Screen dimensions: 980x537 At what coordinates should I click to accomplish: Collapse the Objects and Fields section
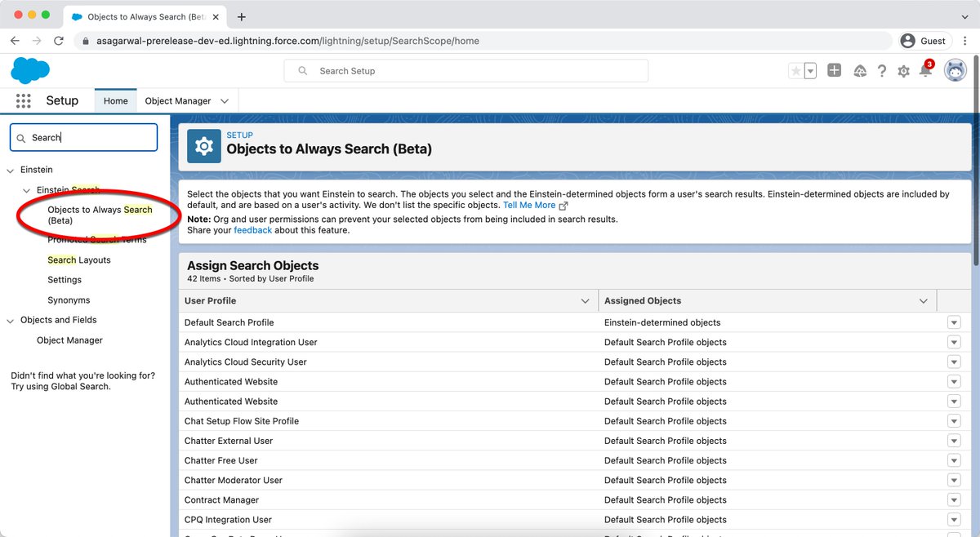point(11,321)
